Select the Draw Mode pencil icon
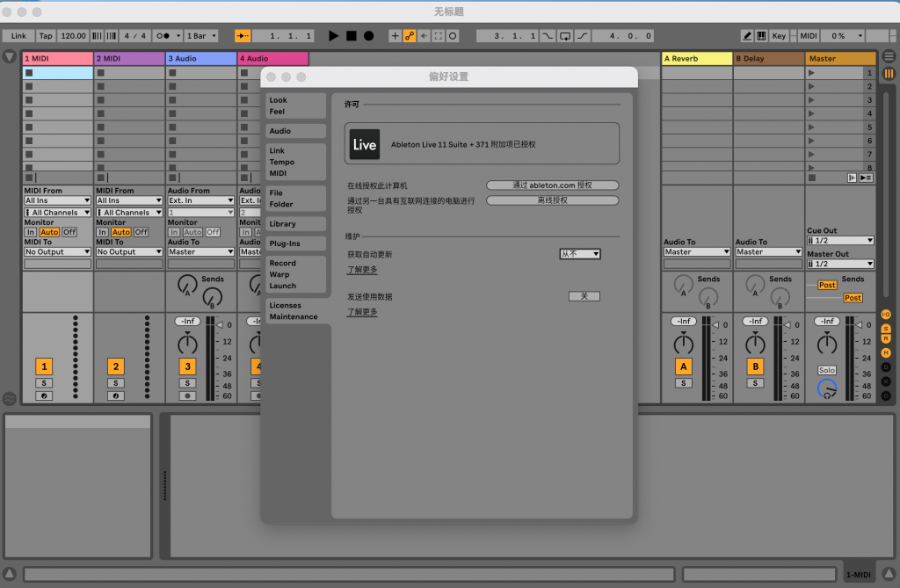Viewport: 900px width, 588px height. tap(748, 36)
